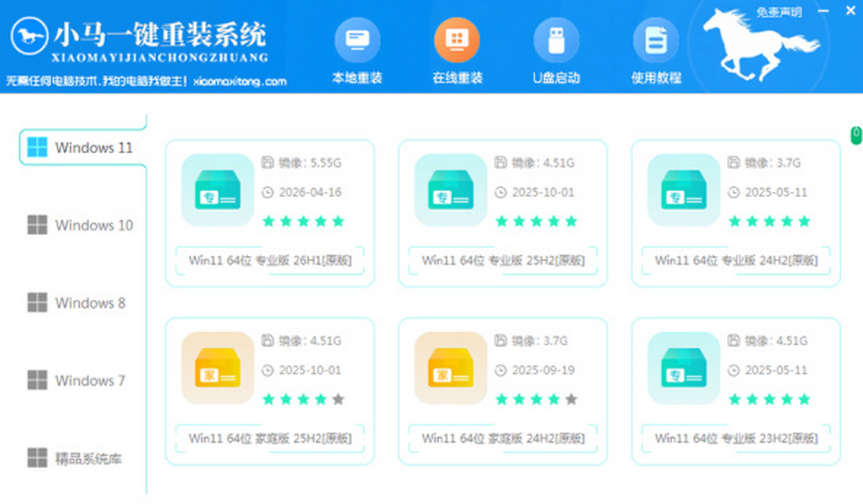Select Win11 64位 专业版 24H2[原版]
The height and width of the screenshot is (504, 863).
(x=736, y=260)
